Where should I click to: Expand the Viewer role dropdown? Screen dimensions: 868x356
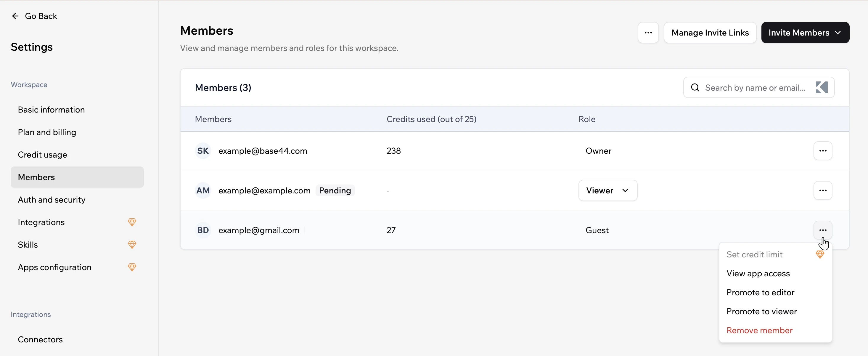(607, 190)
